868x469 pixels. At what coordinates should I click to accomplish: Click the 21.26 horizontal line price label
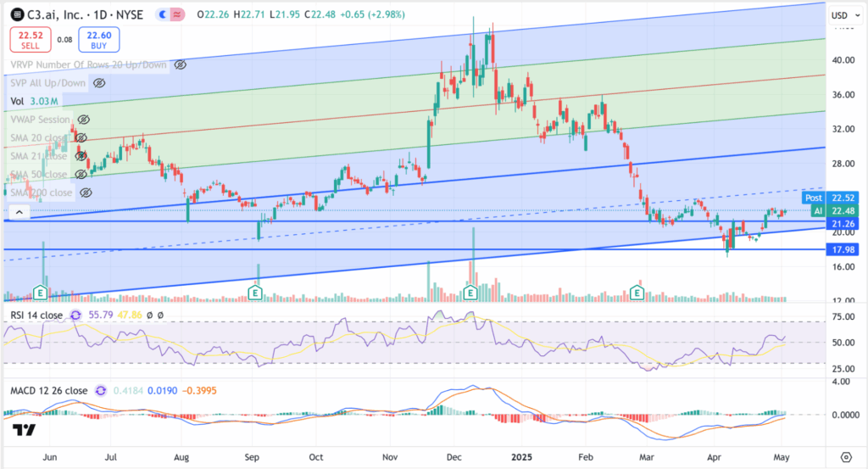[x=843, y=224]
